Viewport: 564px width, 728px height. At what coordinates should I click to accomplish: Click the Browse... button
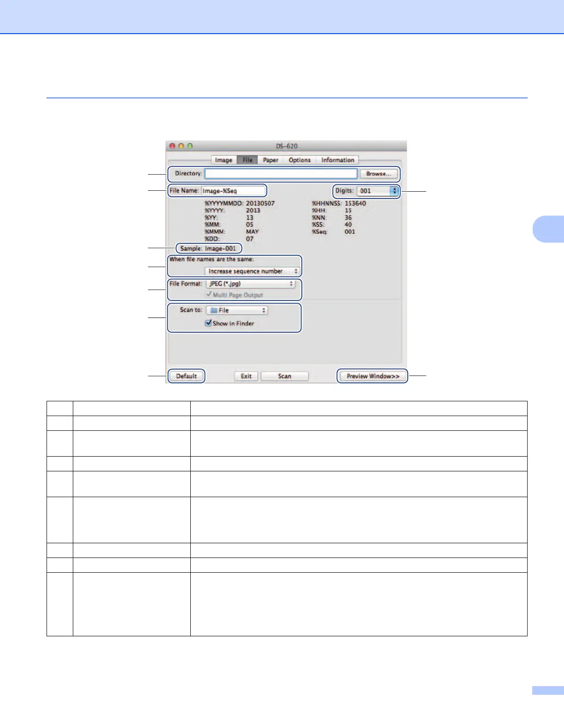pos(378,174)
